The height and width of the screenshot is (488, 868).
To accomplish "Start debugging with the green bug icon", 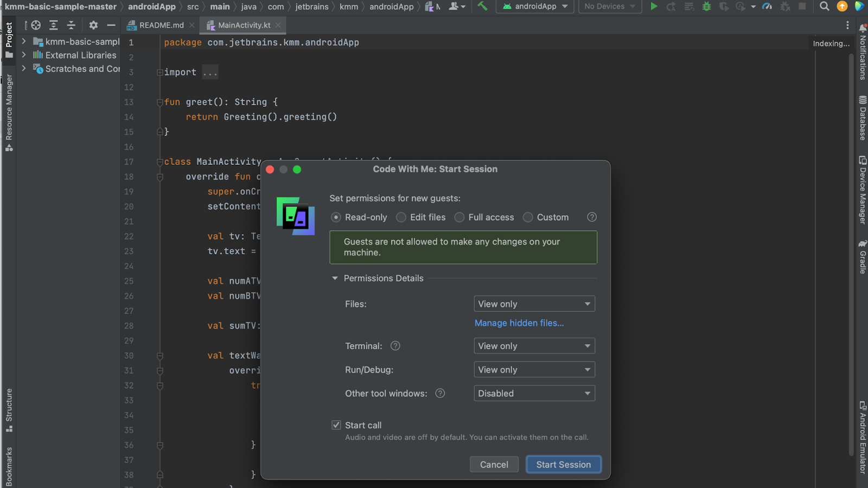I will click(706, 7).
